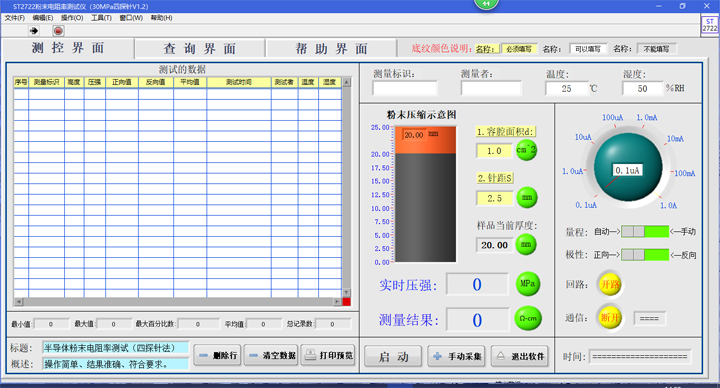The image size is (720, 388).
Task: Click the green Ω-cm result unit button
Action: click(528, 318)
